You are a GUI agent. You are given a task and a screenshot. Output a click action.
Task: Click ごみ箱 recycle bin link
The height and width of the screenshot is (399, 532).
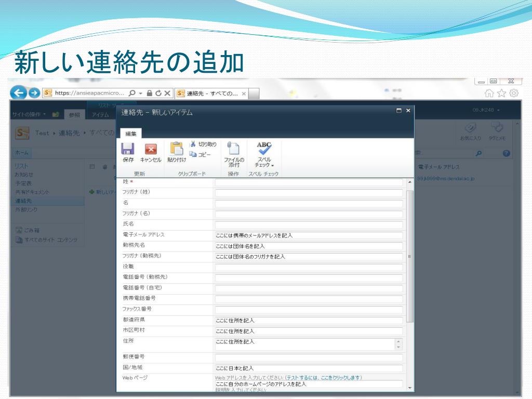[x=32, y=230]
